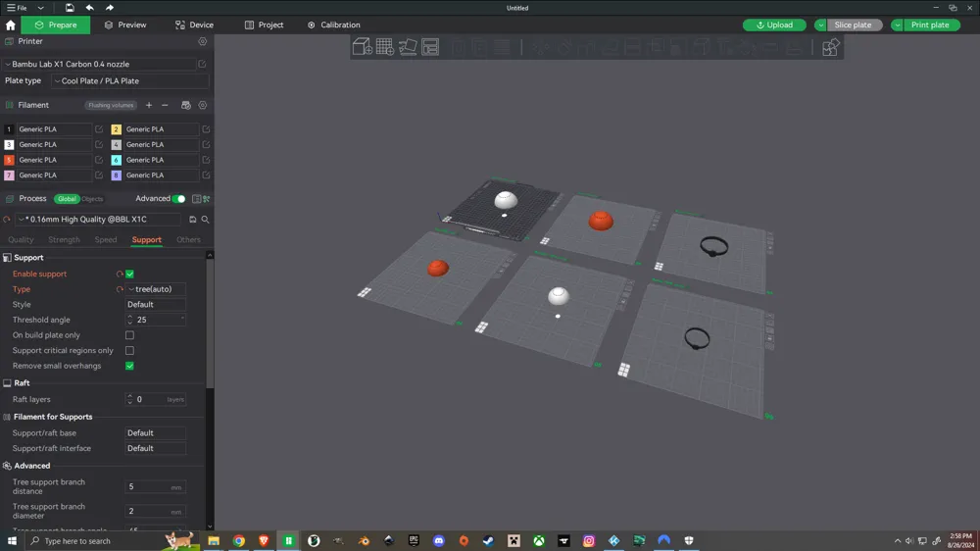Open 0.16mm High Quality process preset dropdown

99,220
